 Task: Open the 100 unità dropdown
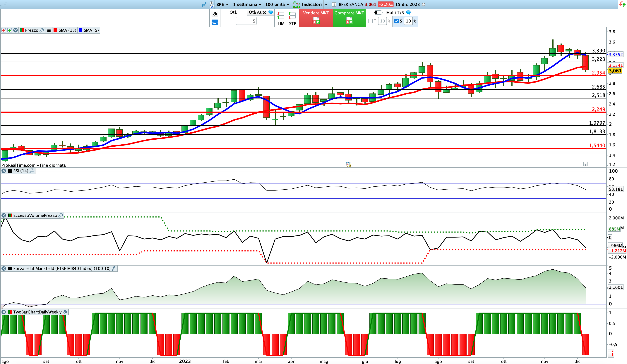[277, 4]
